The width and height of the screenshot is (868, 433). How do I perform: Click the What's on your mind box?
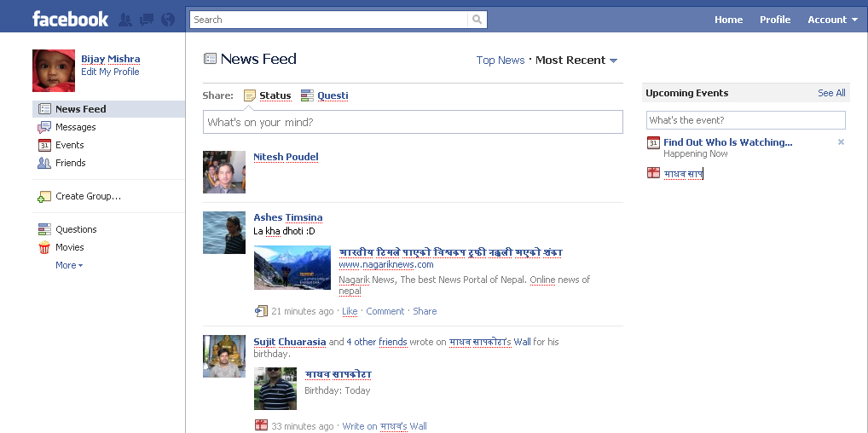(x=413, y=122)
